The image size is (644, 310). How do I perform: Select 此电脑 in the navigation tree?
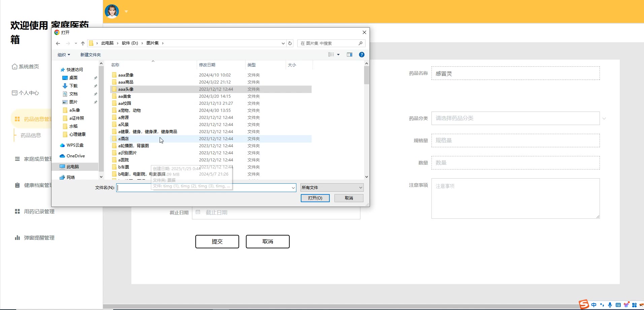point(72,167)
